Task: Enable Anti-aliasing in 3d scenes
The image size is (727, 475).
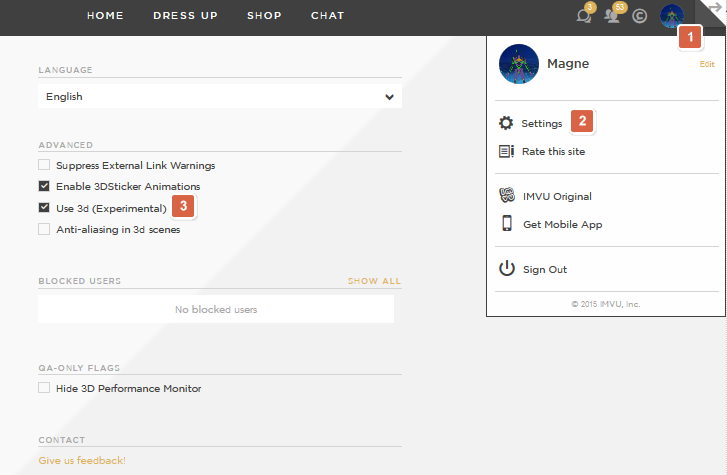Action: 44,229
